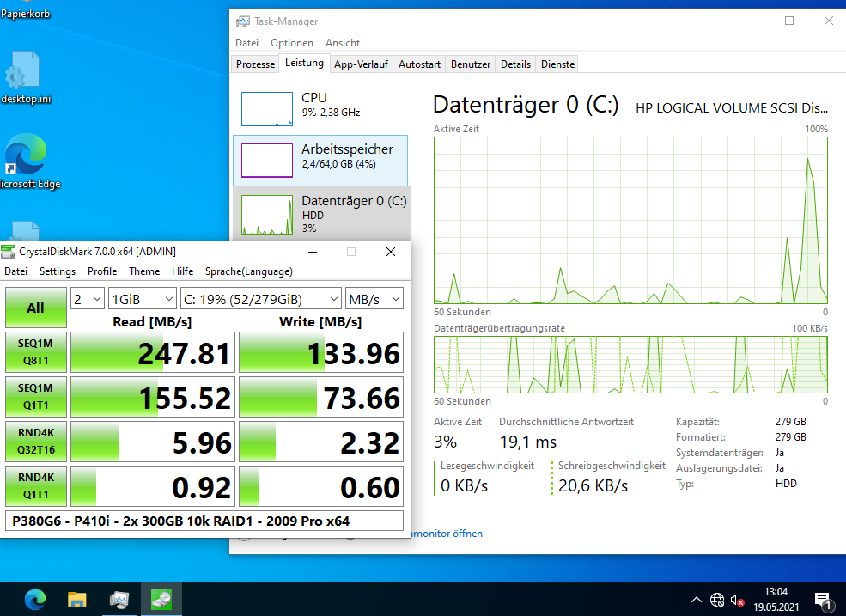The image size is (846, 616).
Task: Click Schreibgeschwindigkeit value 20,6 KB/s
Action: point(593,486)
